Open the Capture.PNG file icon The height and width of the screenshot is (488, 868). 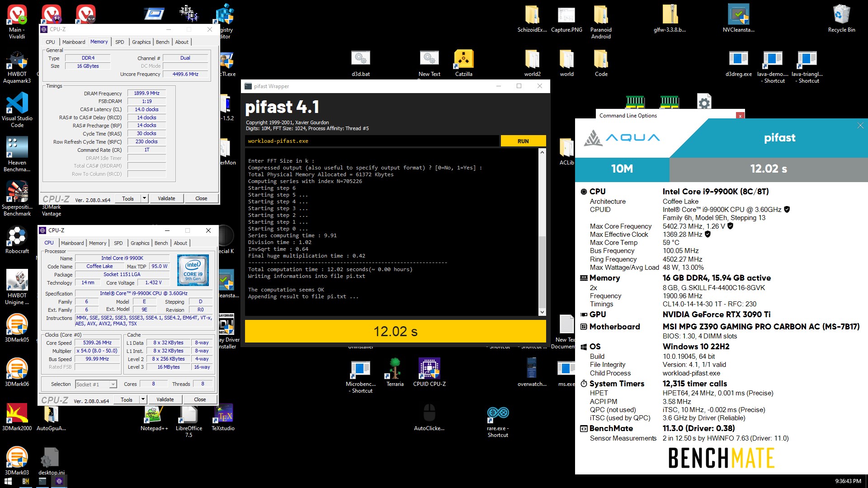click(566, 19)
